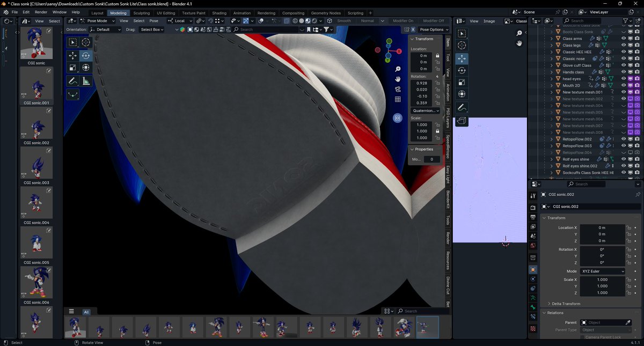Switch to Sculpting workspace tab
Screen dimensions: 644x346
pos(142,13)
